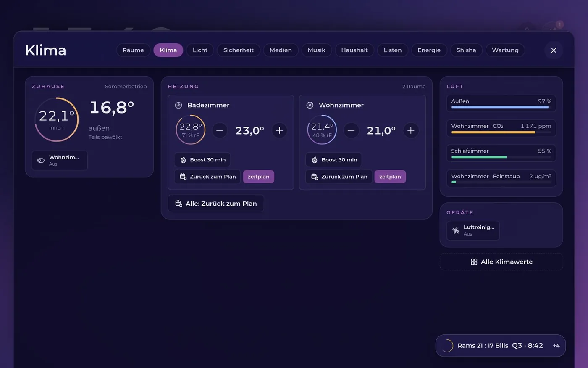
Task: Close the Klima panel with X
Action: point(554,50)
